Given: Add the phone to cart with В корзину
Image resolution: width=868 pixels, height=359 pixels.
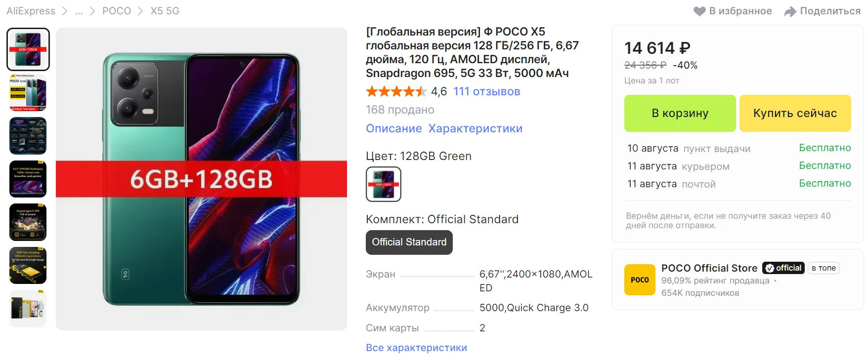Looking at the screenshot, I should 680,113.
